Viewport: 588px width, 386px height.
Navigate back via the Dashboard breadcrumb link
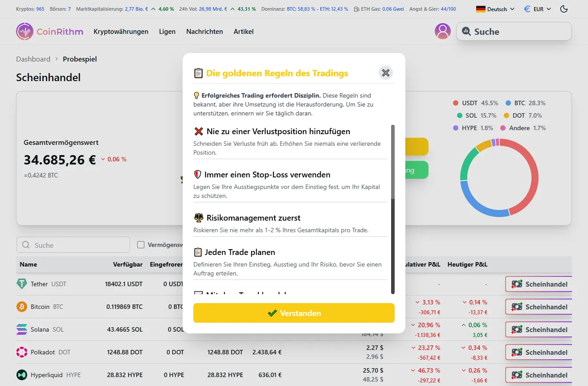(33, 59)
